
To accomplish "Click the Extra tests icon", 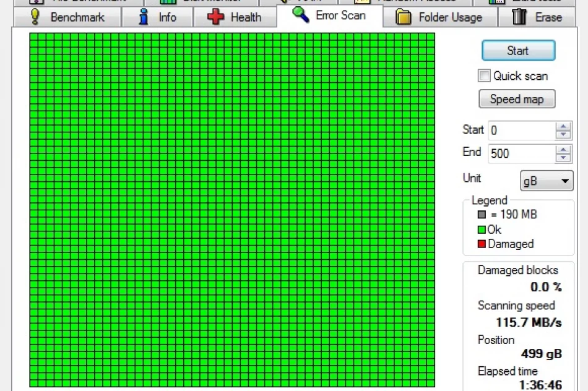I will tap(496, 2).
